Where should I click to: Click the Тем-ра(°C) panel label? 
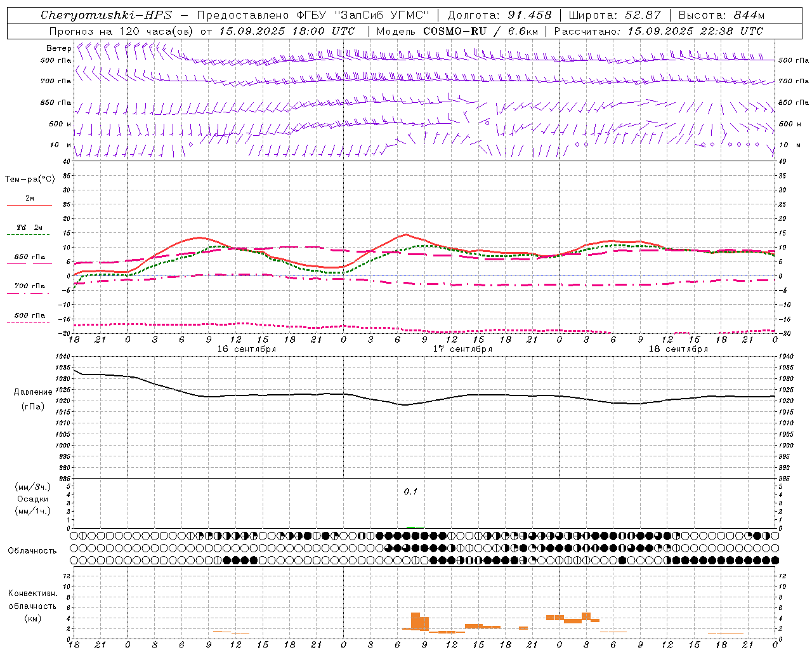[30, 180]
